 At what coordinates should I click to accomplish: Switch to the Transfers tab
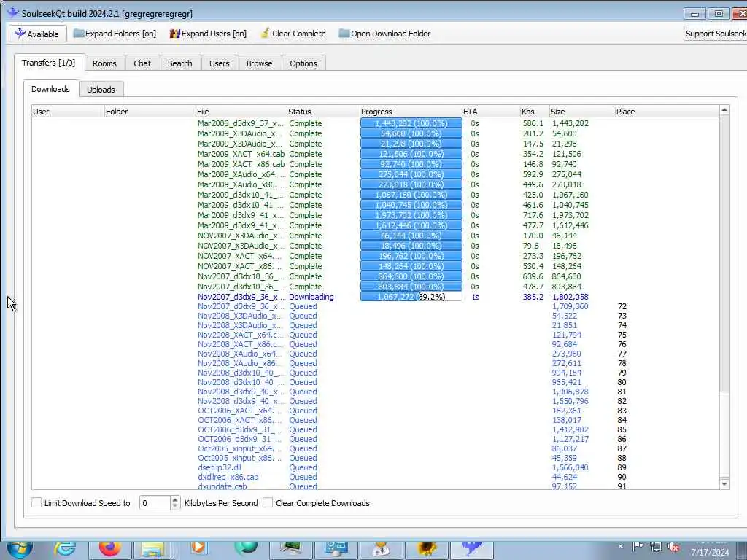[49, 63]
